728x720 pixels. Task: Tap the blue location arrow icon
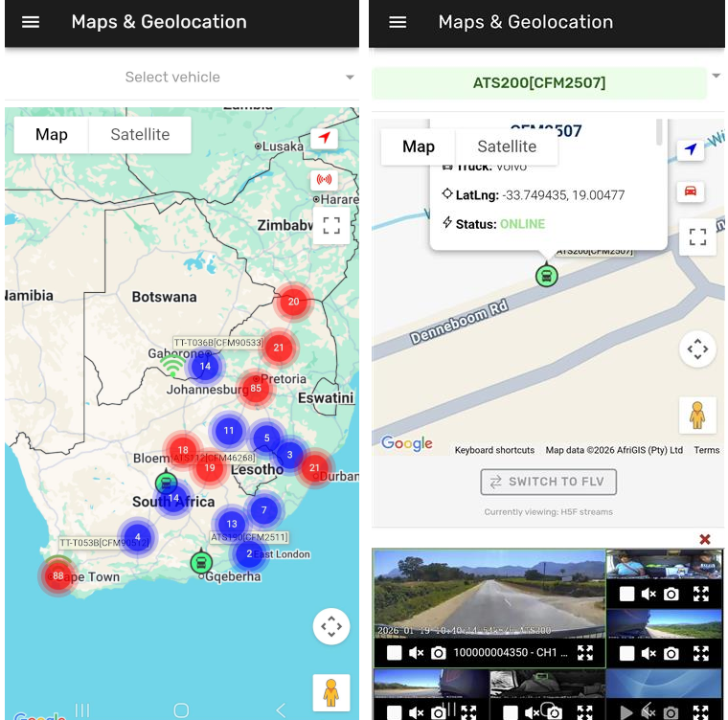pyautogui.click(x=691, y=149)
